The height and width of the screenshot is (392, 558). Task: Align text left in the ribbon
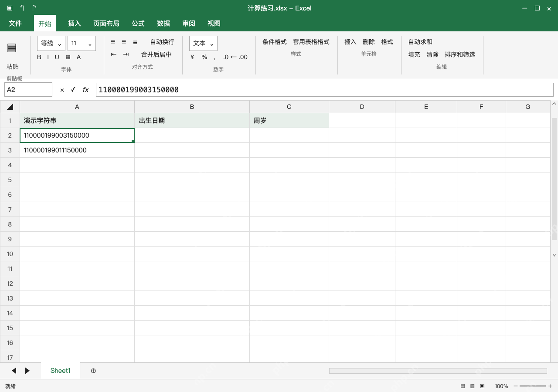pyautogui.click(x=113, y=42)
